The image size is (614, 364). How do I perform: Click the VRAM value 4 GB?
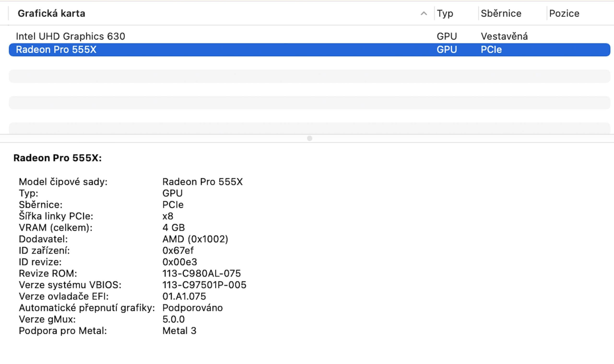tap(173, 228)
